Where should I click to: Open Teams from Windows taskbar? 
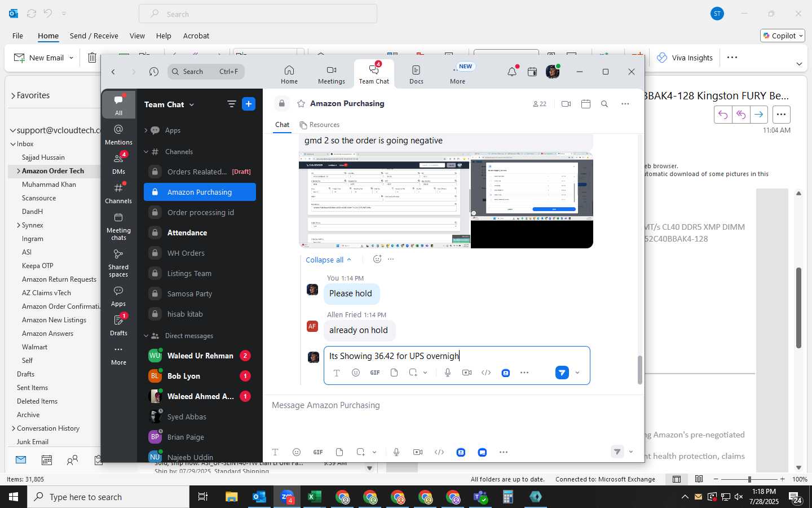[x=480, y=497]
